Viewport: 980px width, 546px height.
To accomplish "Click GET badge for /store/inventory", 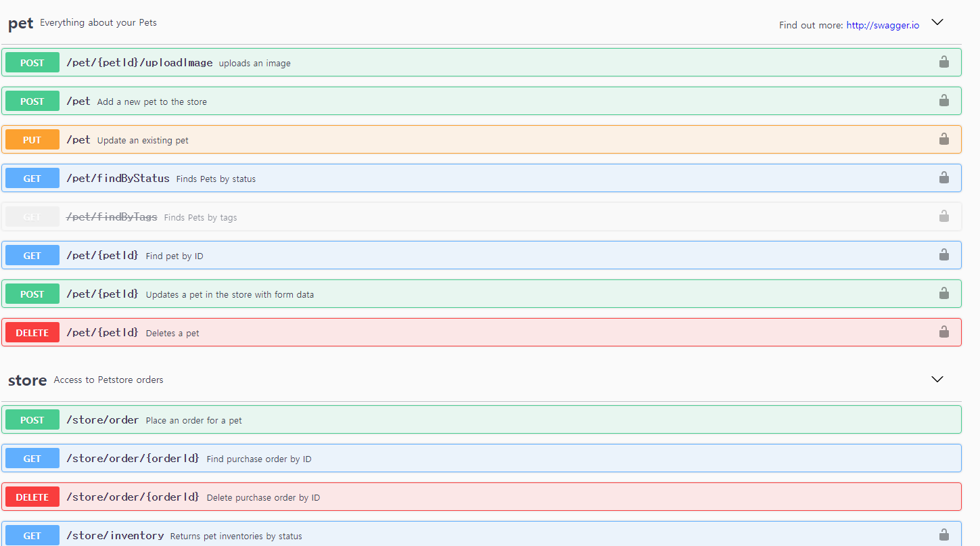I will [x=32, y=535].
